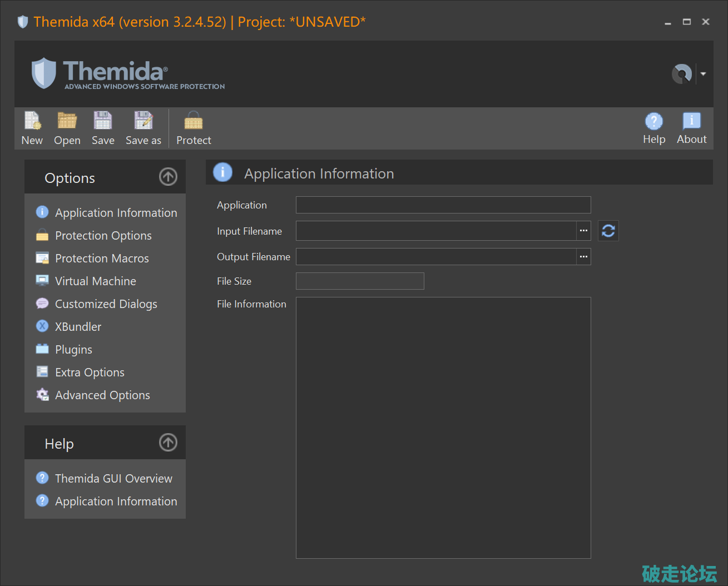Click the Application name text field

pos(443,205)
